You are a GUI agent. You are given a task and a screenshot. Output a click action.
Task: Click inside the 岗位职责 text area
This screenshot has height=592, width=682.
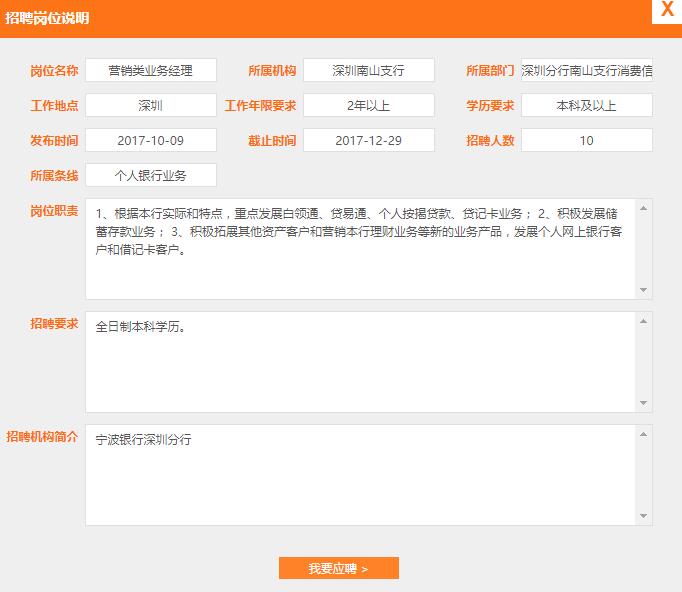[x=360, y=248]
